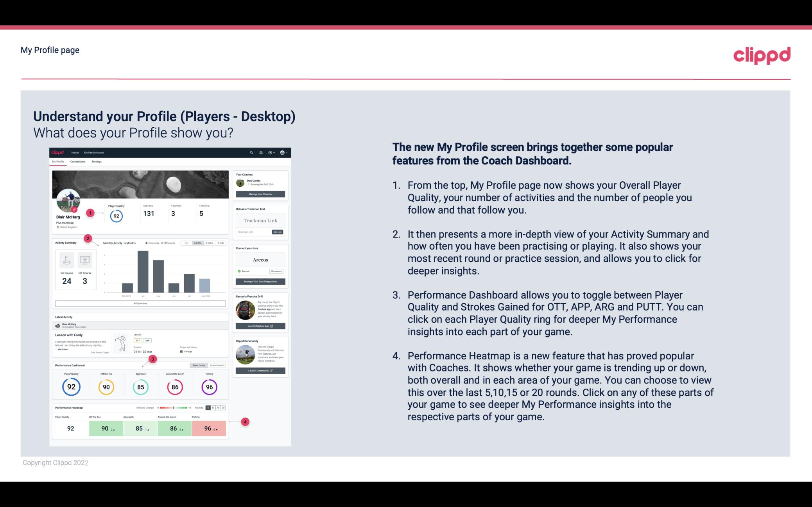
Task: Click Manage Your Coaches button
Action: (261, 194)
